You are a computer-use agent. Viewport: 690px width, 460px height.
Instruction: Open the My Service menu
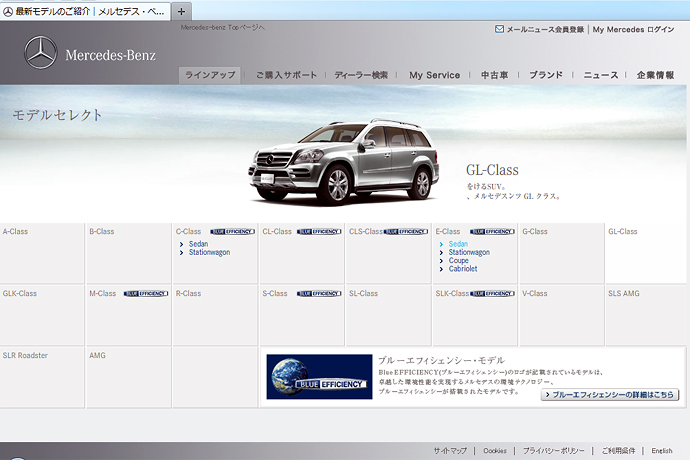[x=434, y=75]
